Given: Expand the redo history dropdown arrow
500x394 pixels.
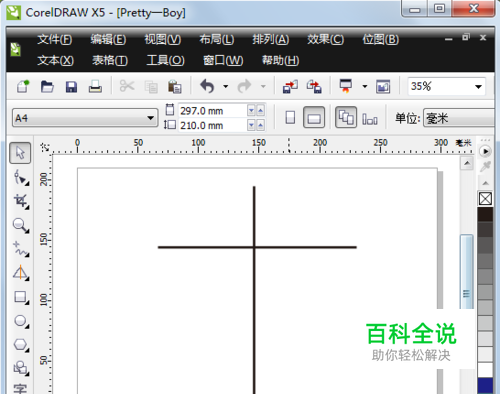Looking at the screenshot, I should tap(263, 87).
